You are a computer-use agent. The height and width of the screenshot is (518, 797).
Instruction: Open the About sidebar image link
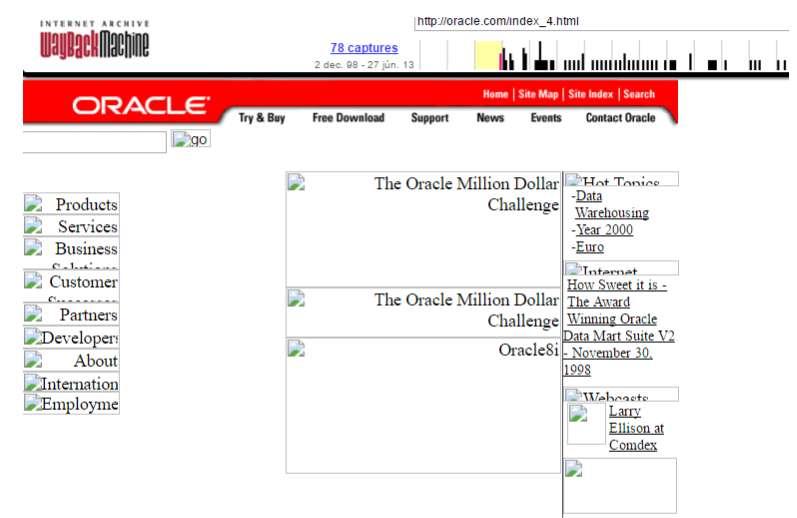[71, 360]
